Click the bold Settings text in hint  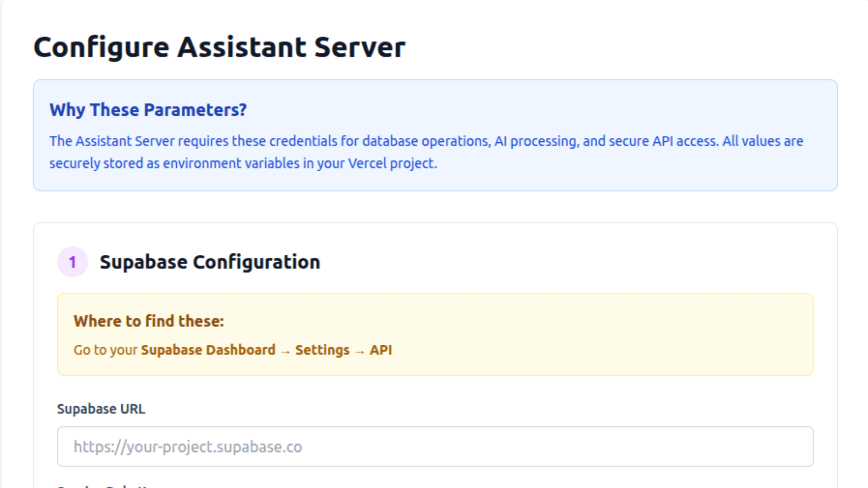(322, 350)
